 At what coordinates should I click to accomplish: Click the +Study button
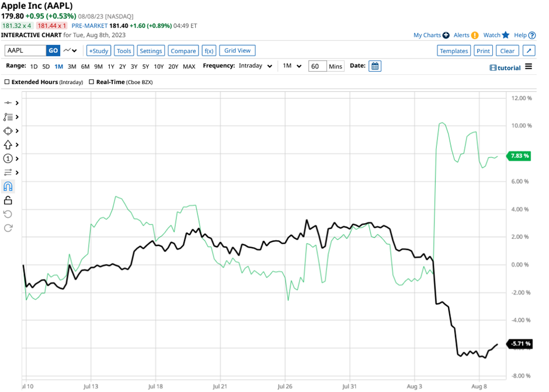(x=99, y=51)
